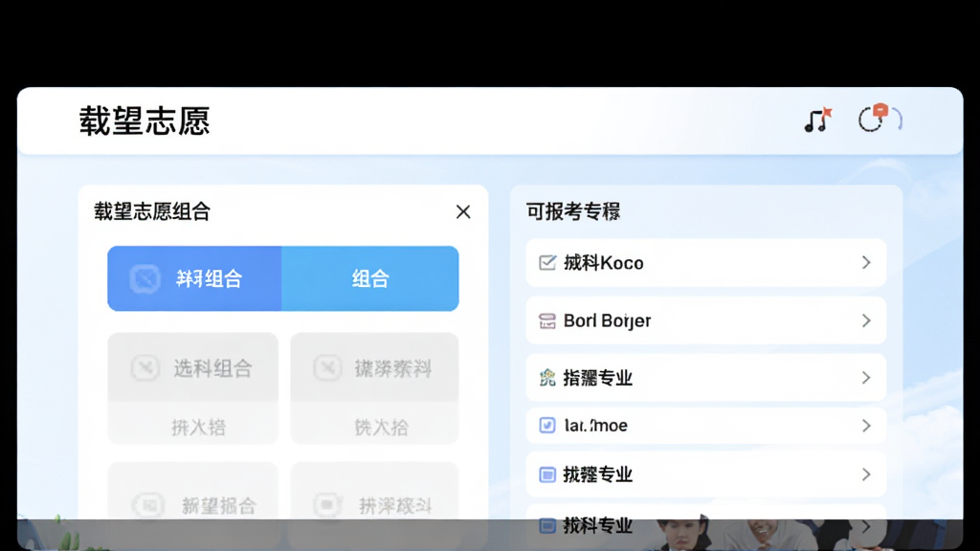Select the grey card right of 选科组合
The image size is (980, 551).
(374, 388)
